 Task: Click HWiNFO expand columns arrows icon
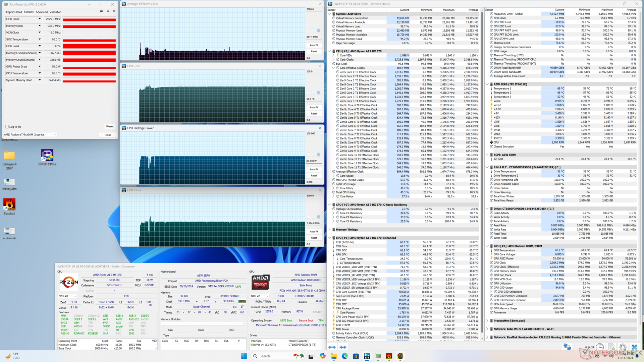click(x=332, y=347)
